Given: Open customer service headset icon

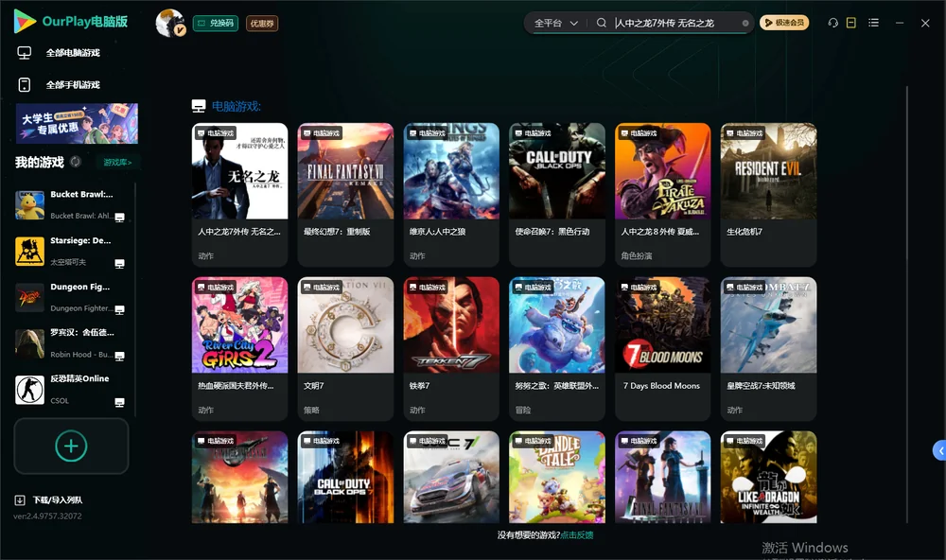Looking at the screenshot, I should pyautogui.click(x=833, y=23).
